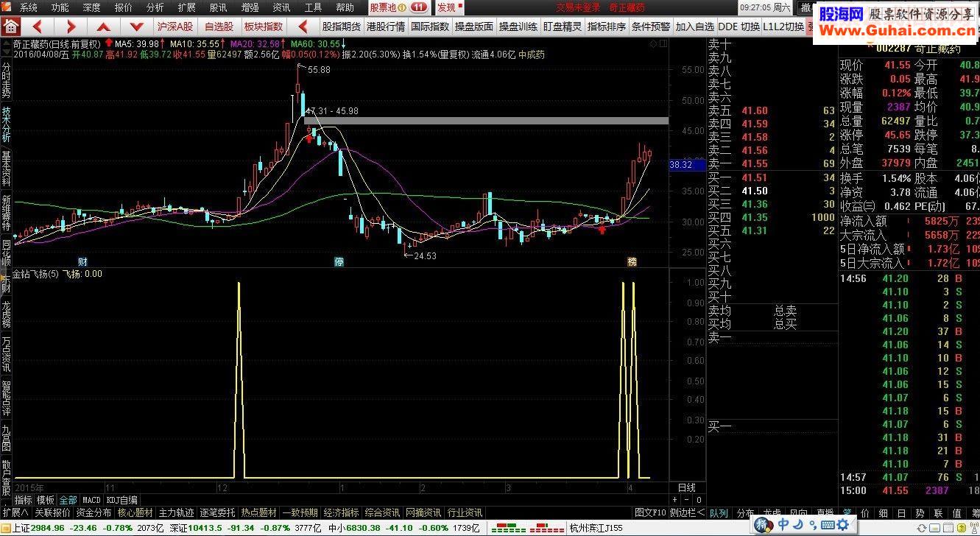This screenshot has width=980, height=536.
Task: Toggle L1L2切换 mode
Action: pos(783,27)
